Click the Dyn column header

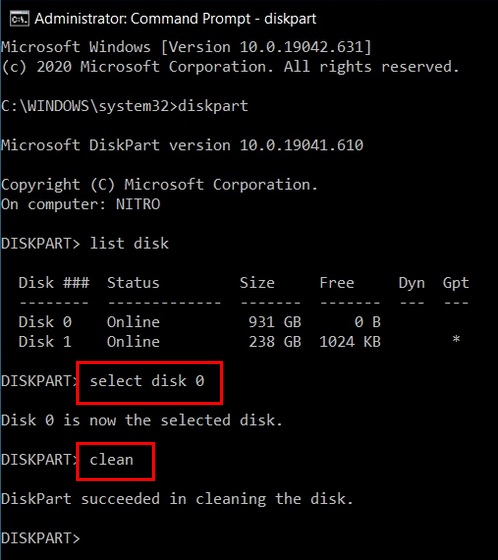412,284
